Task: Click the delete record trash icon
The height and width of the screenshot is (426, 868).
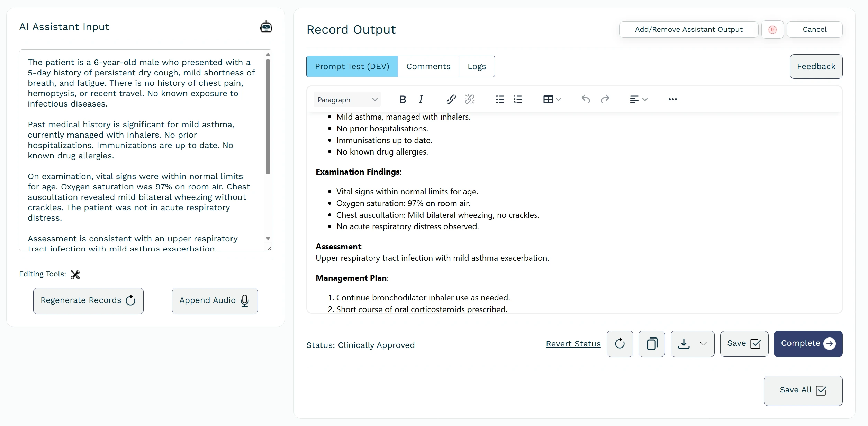Action: tap(773, 29)
